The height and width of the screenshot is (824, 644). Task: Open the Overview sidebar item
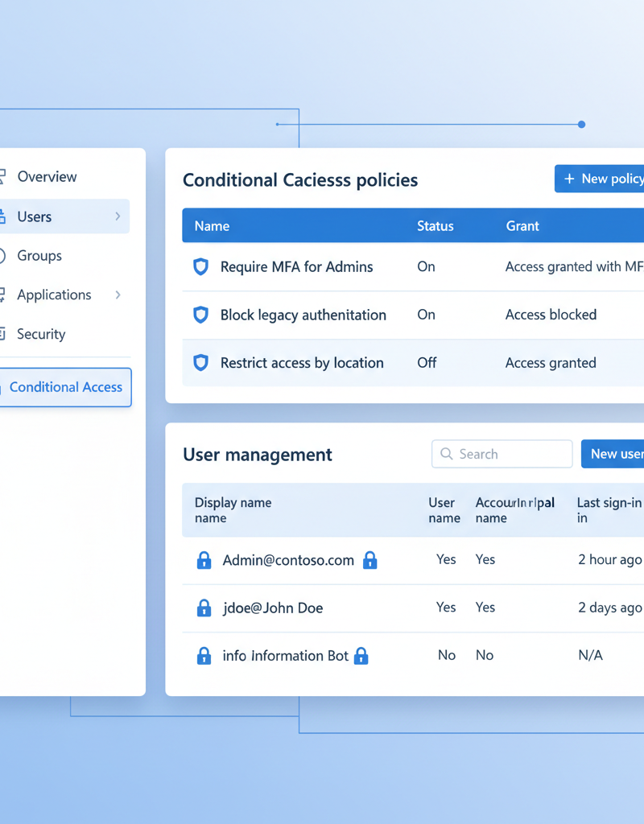tap(47, 176)
